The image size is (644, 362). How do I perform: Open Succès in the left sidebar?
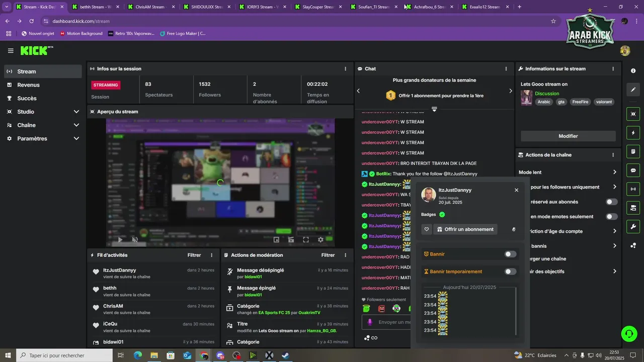43,99
